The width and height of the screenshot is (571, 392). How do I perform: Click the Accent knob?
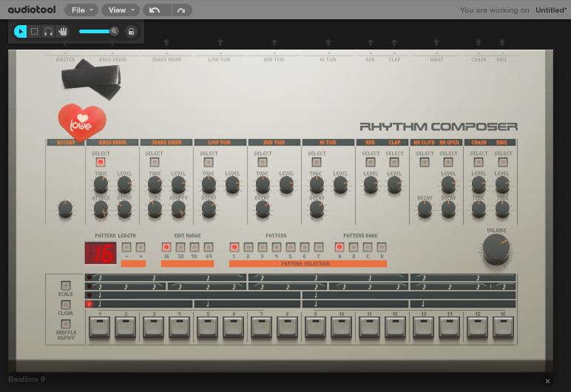65,209
